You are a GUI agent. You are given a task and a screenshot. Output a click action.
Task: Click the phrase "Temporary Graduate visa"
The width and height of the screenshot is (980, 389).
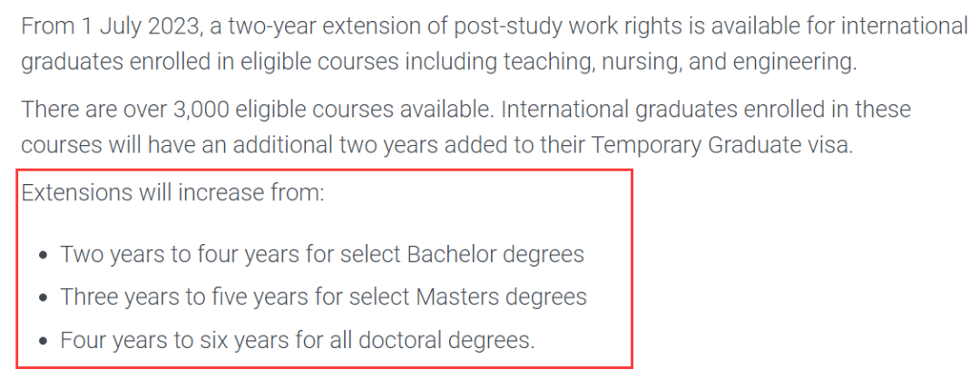[720, 145]
